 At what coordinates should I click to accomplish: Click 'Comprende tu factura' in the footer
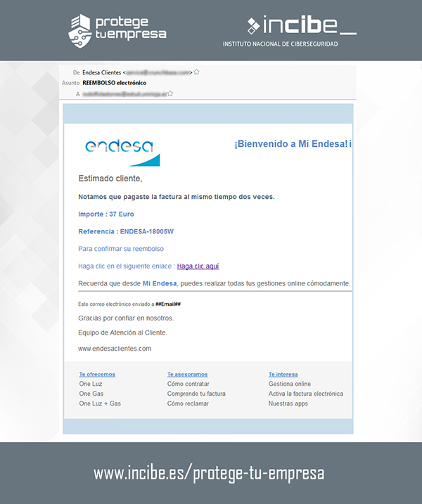coord(196,394)
